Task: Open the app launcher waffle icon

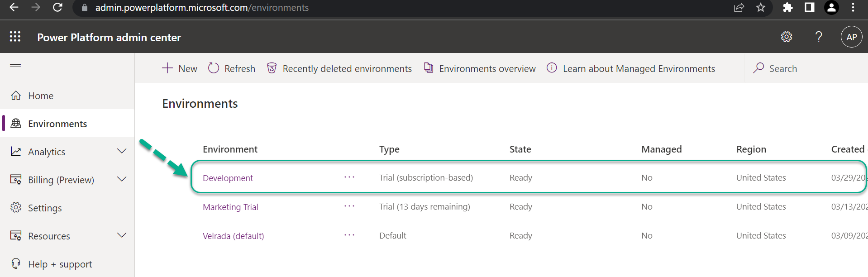Action: point(15,37)
